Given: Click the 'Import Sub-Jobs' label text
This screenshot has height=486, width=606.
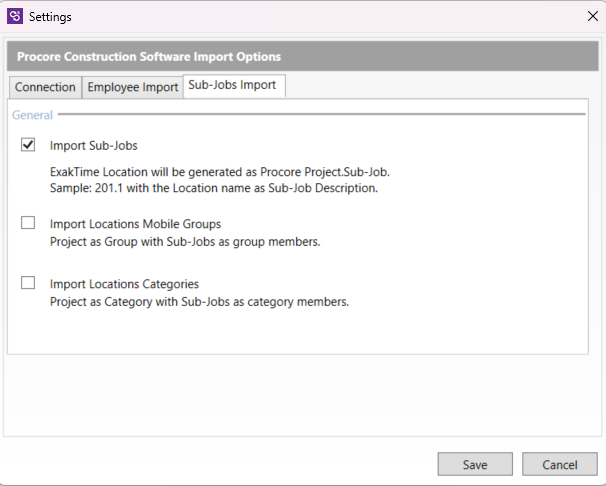Looking at the screenshot, I should [94, 146].
